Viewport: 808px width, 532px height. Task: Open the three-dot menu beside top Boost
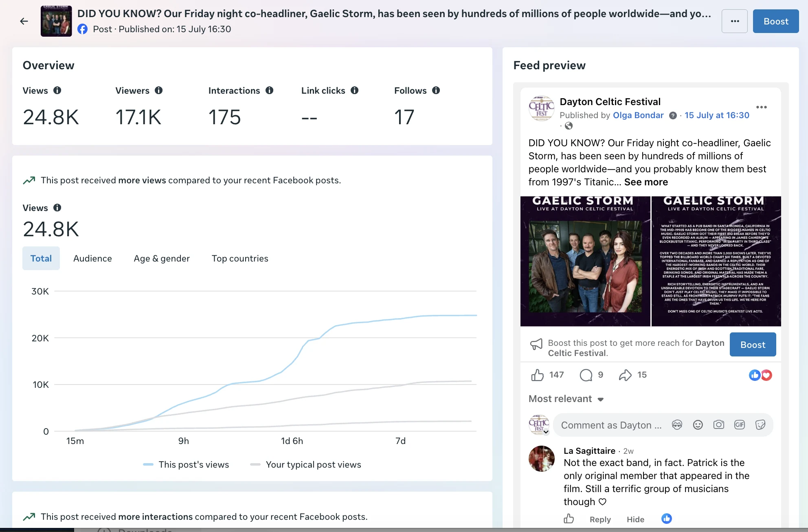[734, 21]
